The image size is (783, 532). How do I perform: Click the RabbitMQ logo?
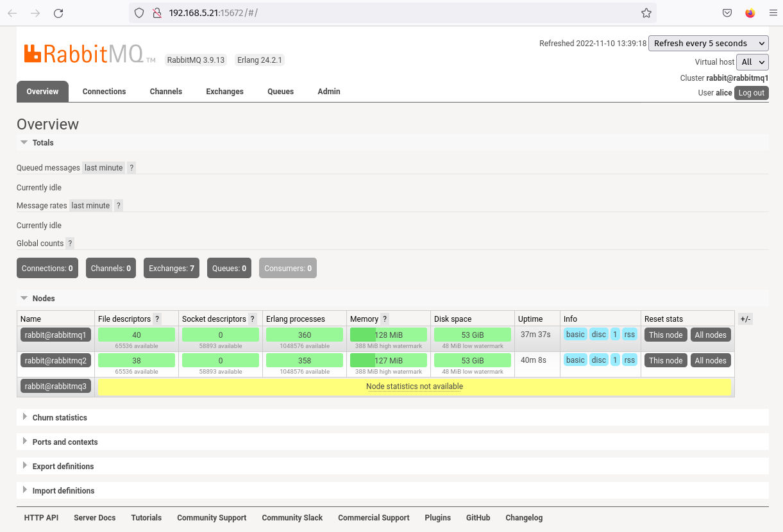click(90, 54)
